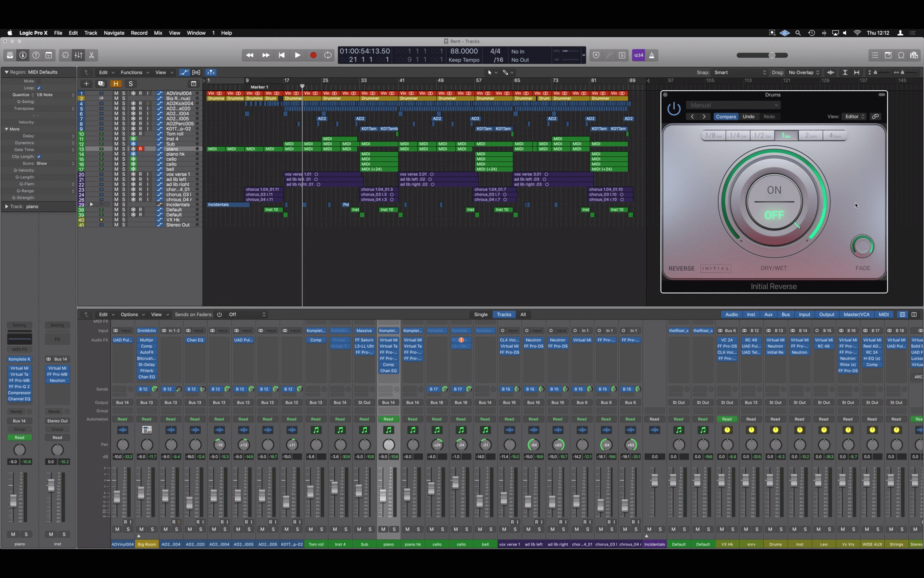This screenshot has width=924, height=578.
Task: Toggle the global Solo S track header button
Action: (131, 83)
